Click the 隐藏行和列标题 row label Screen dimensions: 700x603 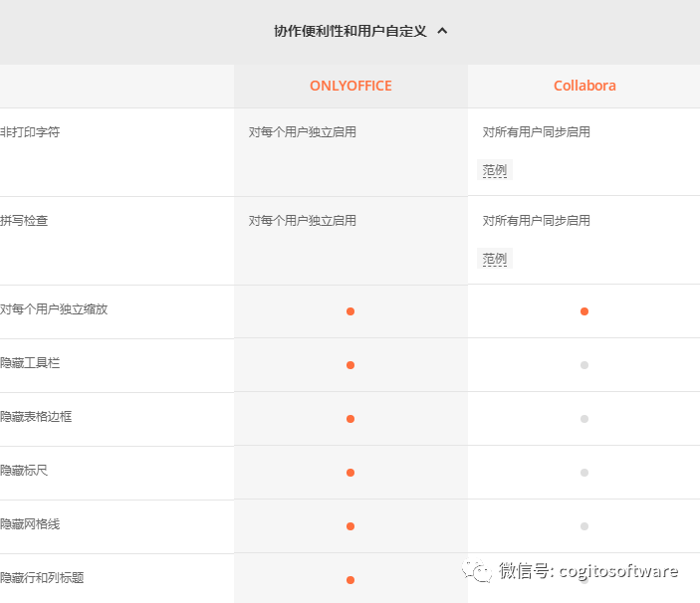coord(42,577)
